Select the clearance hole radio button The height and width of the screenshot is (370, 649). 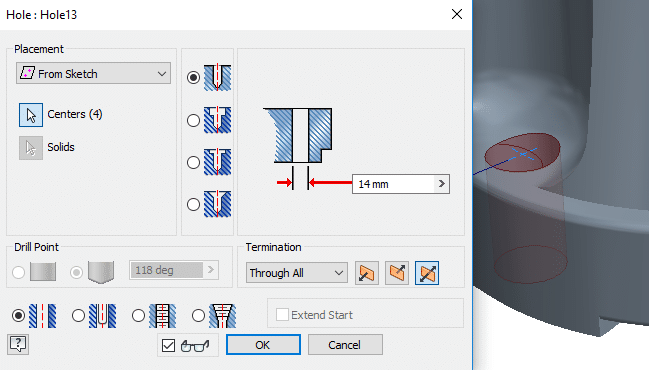[x=78, y=316]
